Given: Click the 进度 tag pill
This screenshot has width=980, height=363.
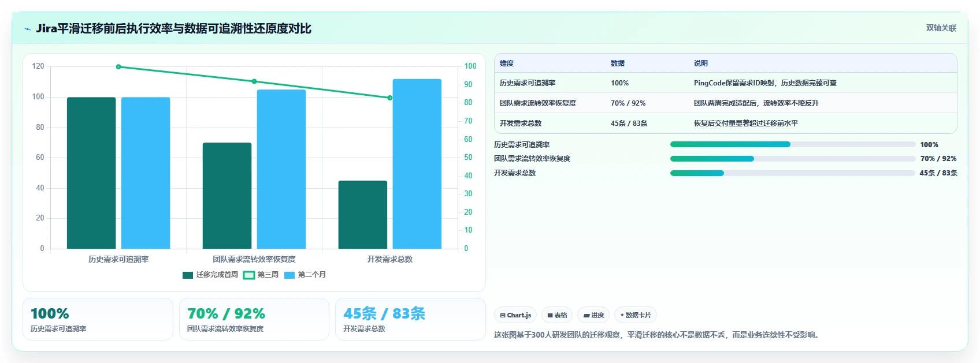Looking at the screenshot, I should pyautogui.click(x=593, y=315).
